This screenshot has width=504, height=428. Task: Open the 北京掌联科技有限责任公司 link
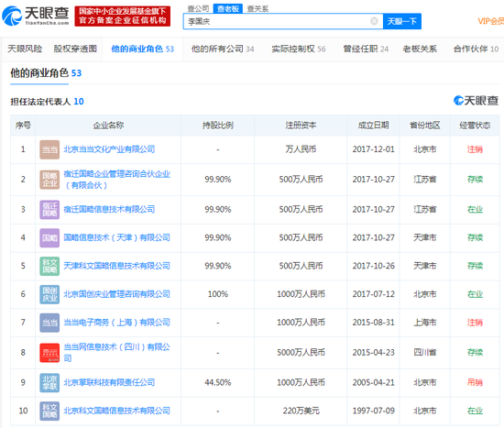point(109,383)
